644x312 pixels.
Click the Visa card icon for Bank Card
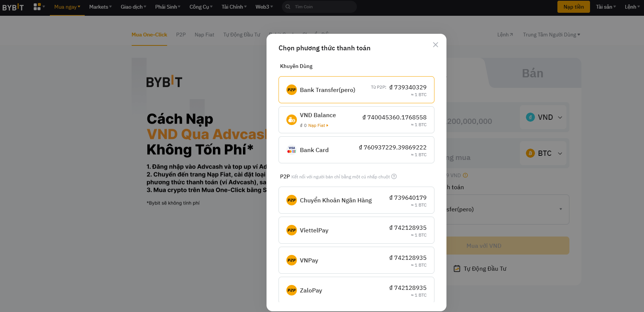292,150
